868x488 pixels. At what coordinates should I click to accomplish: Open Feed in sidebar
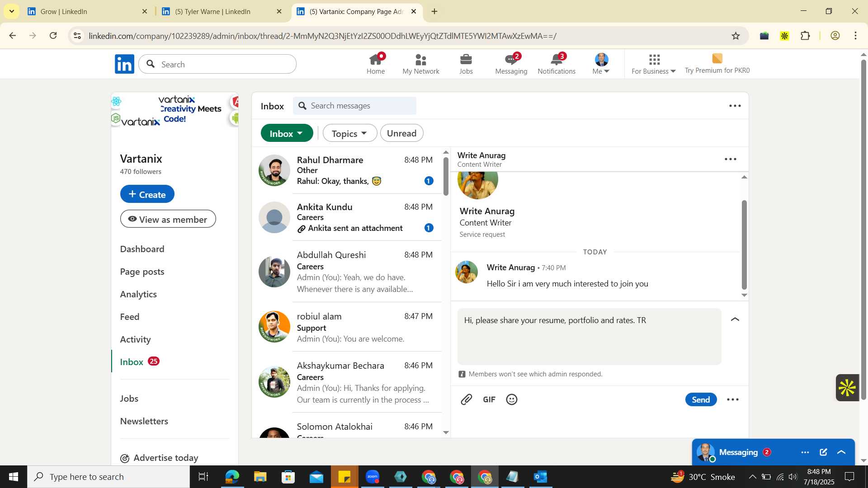point(130,317)
